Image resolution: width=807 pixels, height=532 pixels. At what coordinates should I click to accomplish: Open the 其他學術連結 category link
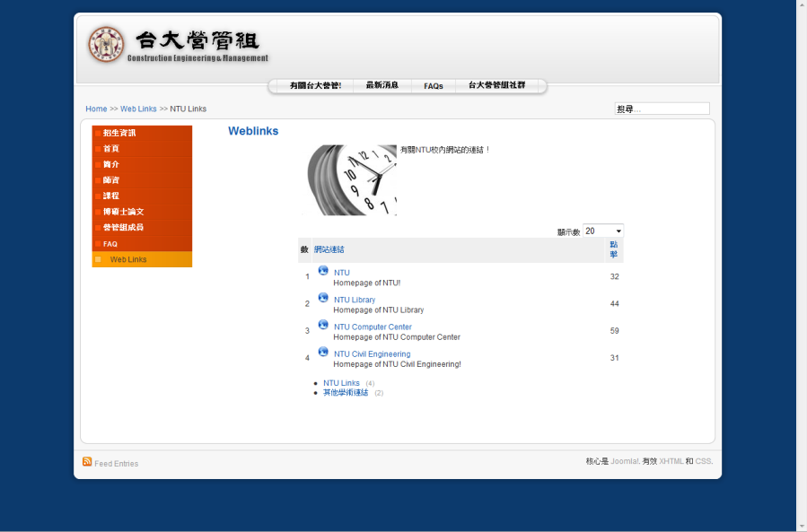click(346, 393)
